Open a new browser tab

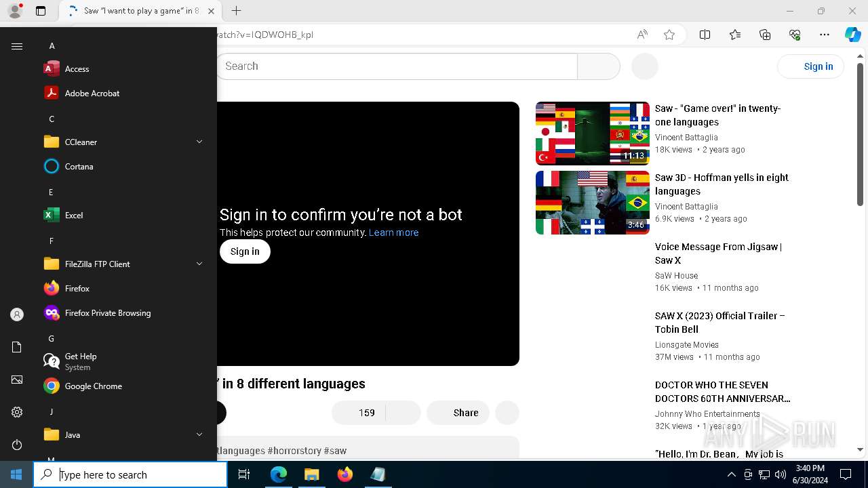tap(236, 11)
